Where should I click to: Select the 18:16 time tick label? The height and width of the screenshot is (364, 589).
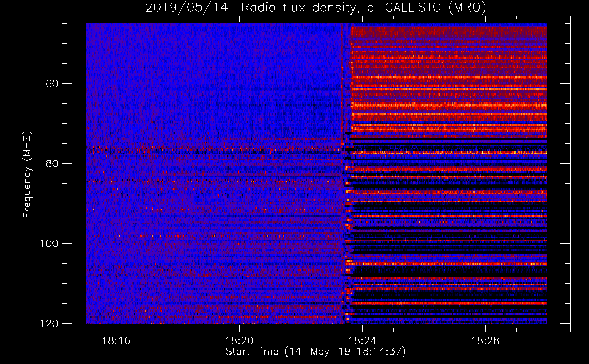116,341
